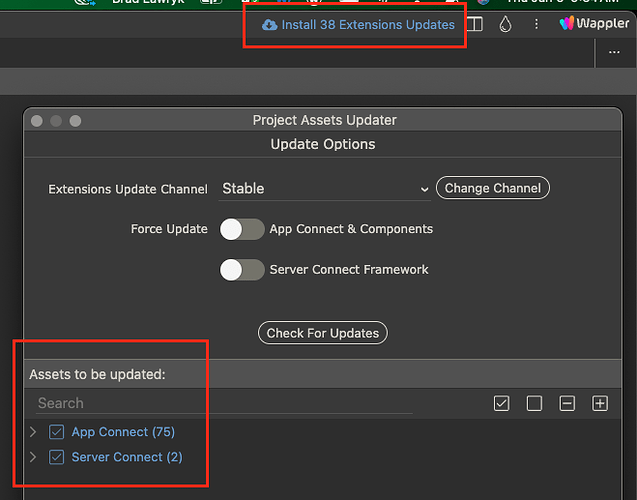Select the App Connect (75) label
The height and width of the screenshot is (500, 637).
pyautogui.click(x=123, y=432)
